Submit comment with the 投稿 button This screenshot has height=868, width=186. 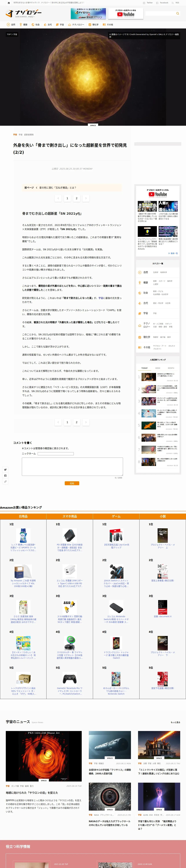(72, 483)
